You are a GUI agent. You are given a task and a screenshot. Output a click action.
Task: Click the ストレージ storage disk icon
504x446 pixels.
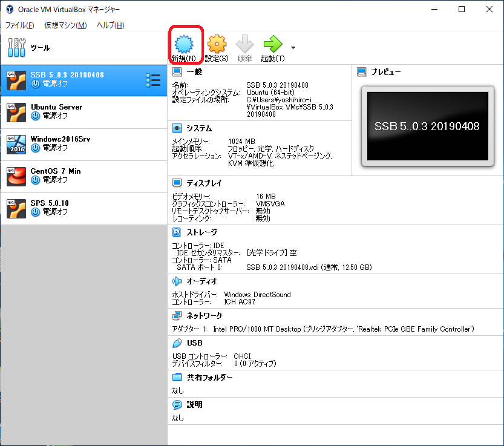[177, 232]
